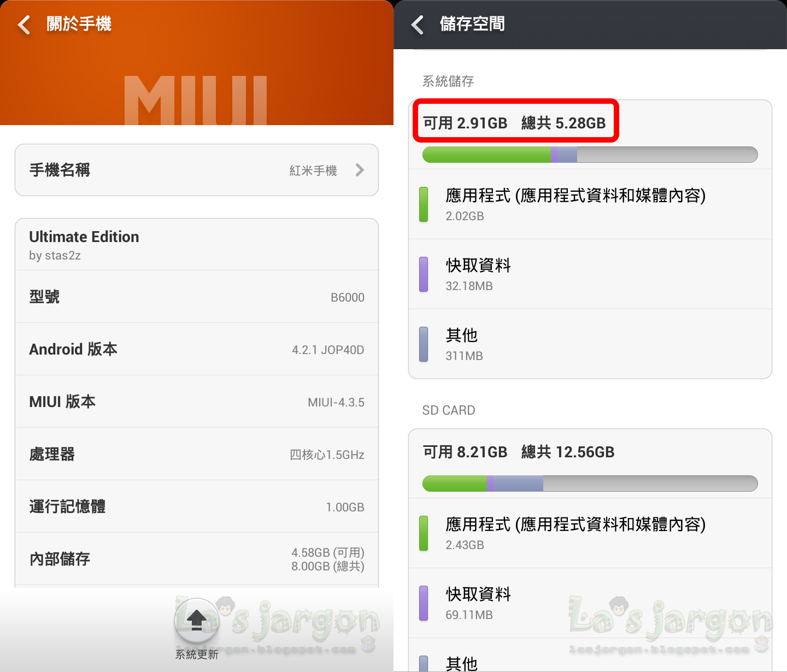Tap the 4.58GB (可用) storage value

328,552
